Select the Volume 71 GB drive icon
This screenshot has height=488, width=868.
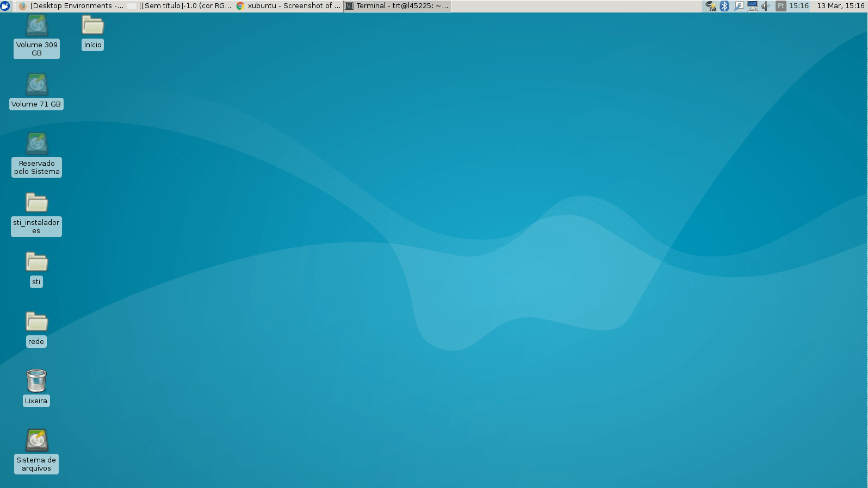[x=37, y=85]
